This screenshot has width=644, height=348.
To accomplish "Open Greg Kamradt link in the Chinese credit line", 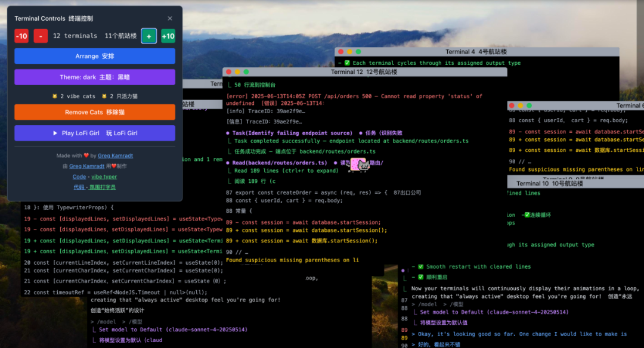I will 86,166.
